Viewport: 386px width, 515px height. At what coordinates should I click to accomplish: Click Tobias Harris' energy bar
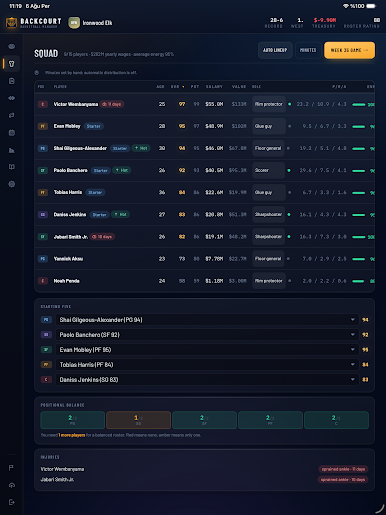pos(359,193)
